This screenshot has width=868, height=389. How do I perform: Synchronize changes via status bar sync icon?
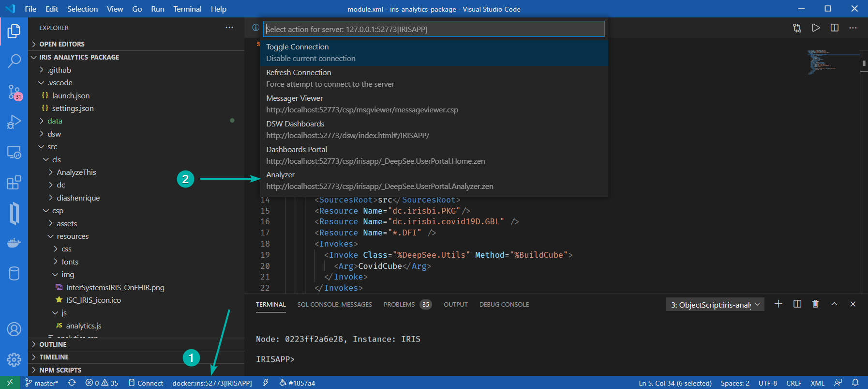72,383
